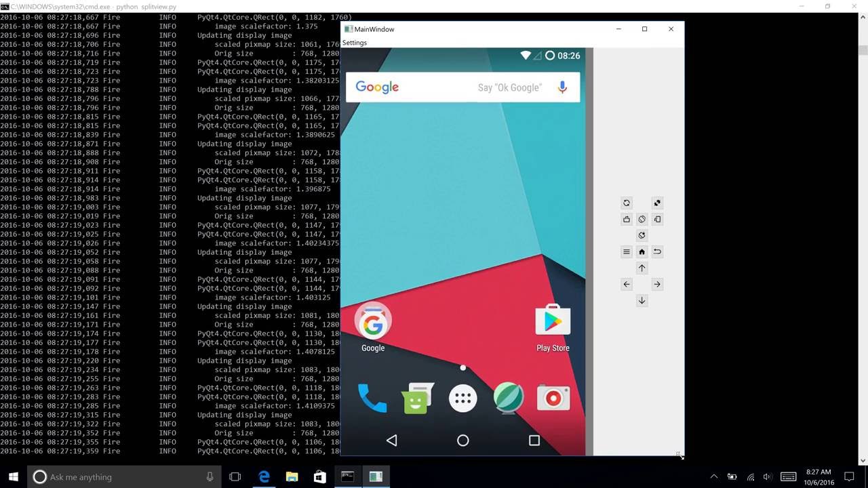Switch to cmd.exe window from taskbar

click(347, 477)
